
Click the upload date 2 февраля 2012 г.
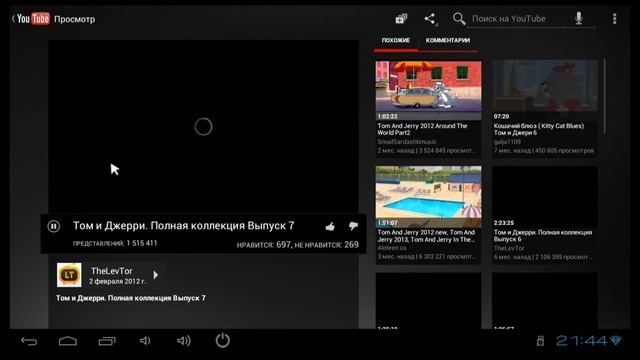[118, 282]
